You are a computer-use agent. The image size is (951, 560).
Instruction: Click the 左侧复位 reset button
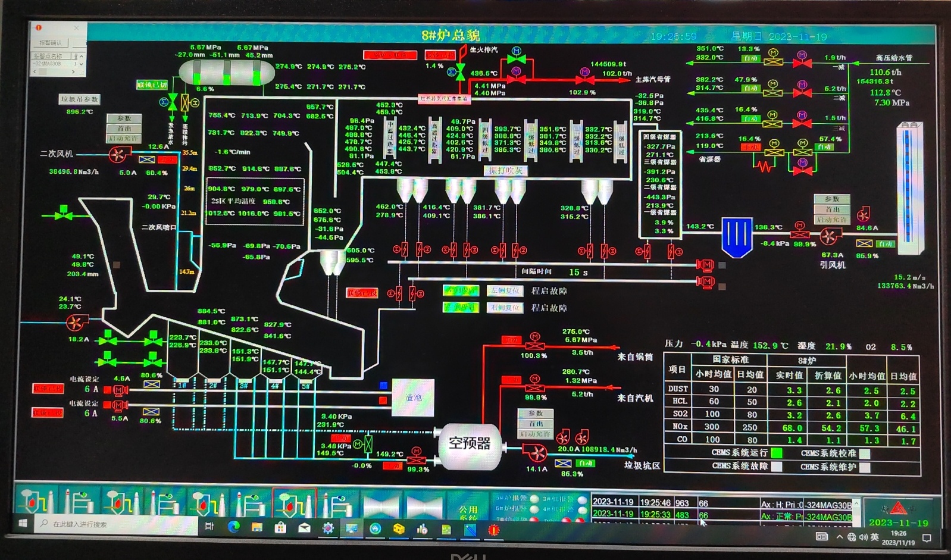[x=505, y=290]
